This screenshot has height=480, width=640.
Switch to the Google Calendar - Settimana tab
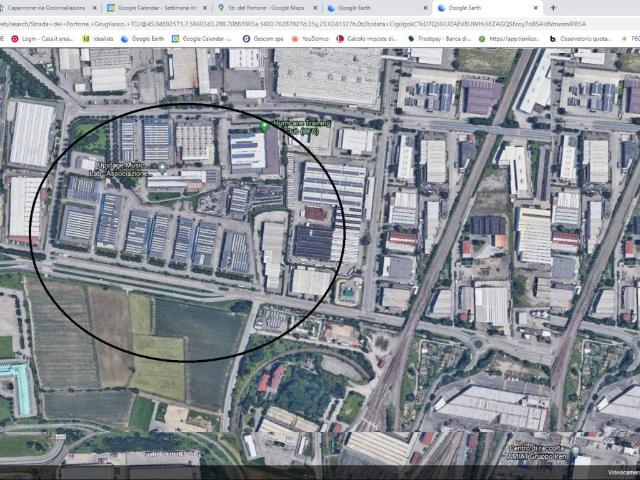point(158,7)
